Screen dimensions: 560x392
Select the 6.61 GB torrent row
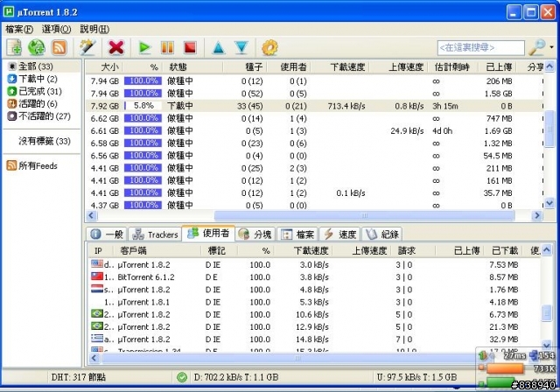pos(314,130)
